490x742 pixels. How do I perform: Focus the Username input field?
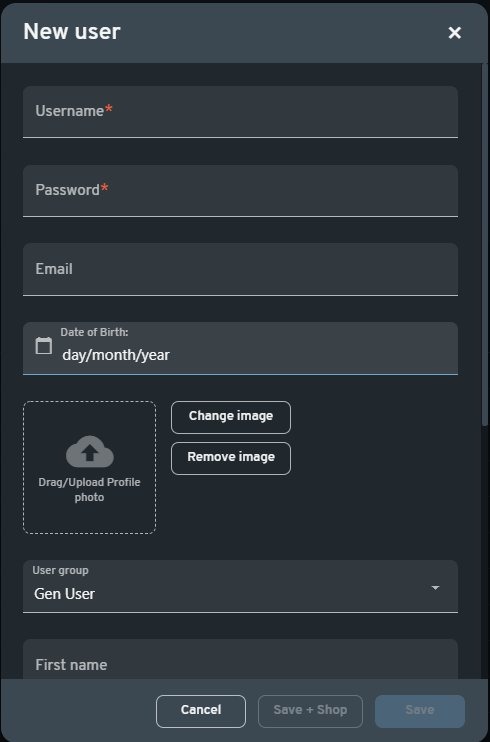tap(240, 112)
